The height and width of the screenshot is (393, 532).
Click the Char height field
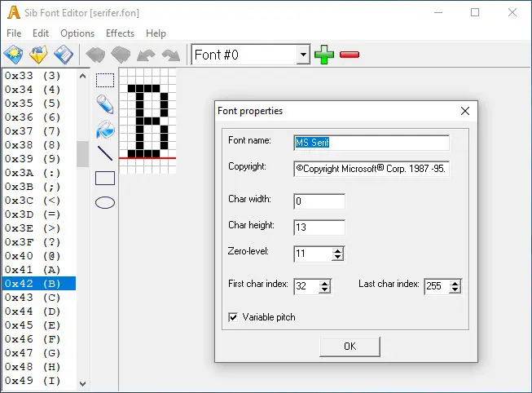[x=319, y=227]
